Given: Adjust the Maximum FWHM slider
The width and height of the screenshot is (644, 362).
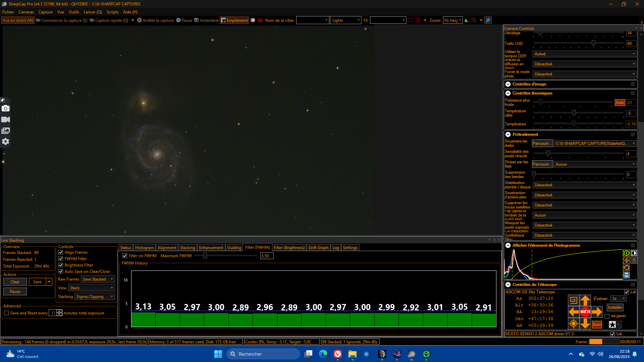Looking at the screenshot, I should click(x=205, y=256).
